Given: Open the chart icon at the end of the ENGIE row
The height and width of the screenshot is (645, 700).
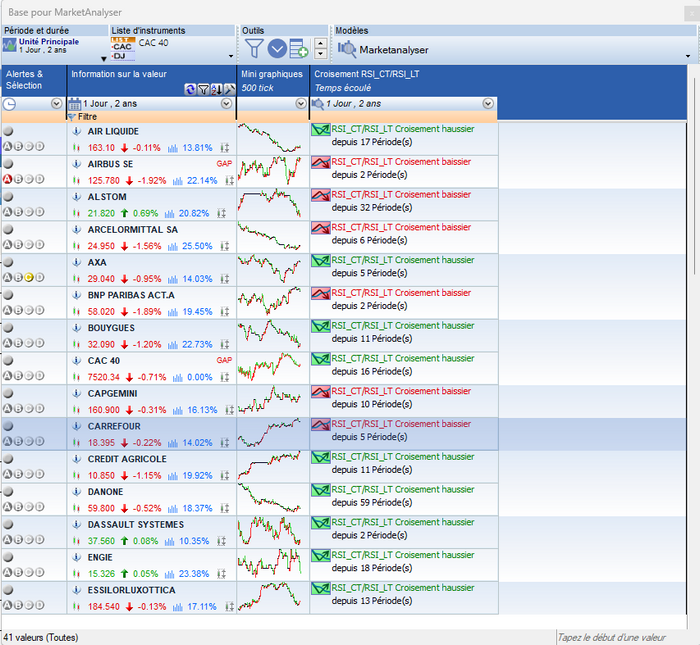Looking at the screenshot, I should [x=221, y=574].
